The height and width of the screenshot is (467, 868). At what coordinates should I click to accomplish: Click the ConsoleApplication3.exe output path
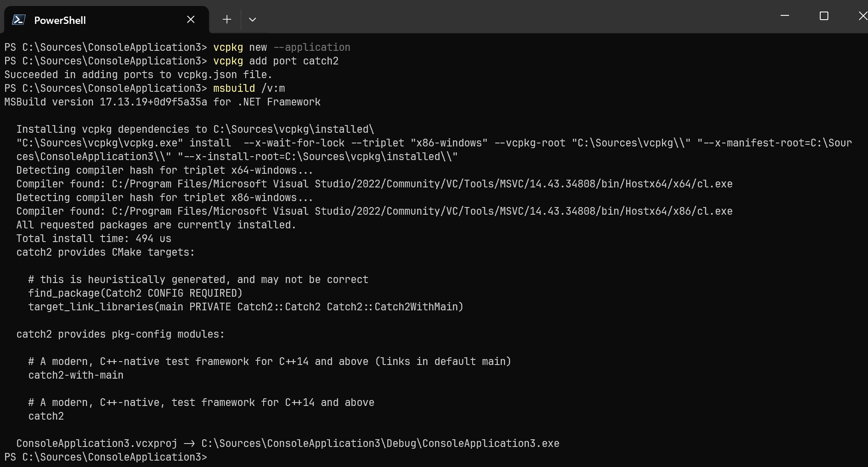(380, 444)
